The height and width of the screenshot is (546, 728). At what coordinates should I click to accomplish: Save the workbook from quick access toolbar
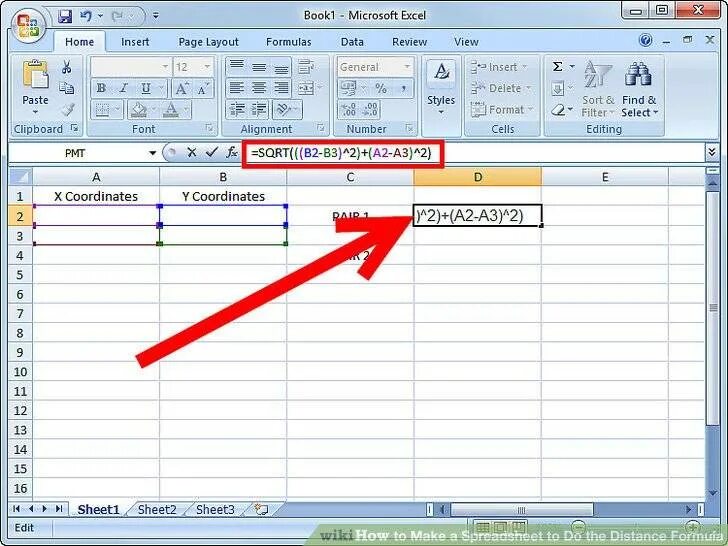(65, 16)
